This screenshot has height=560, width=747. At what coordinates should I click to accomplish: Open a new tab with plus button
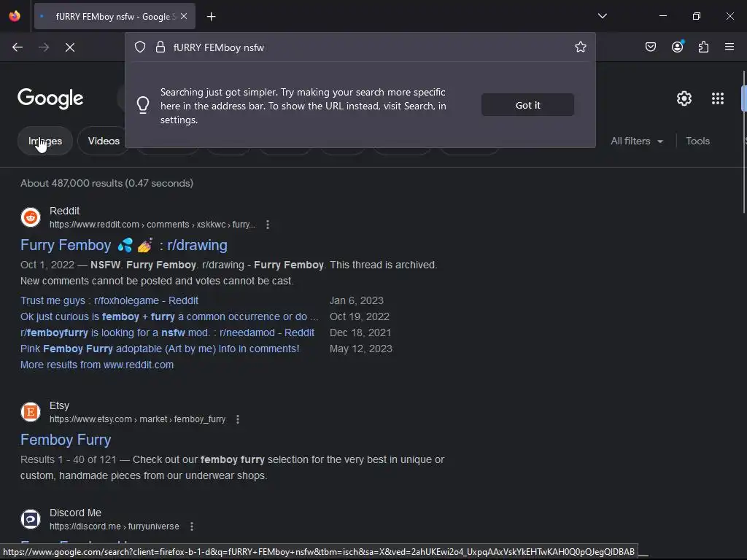pyautogui.click(x=211, y=17)
